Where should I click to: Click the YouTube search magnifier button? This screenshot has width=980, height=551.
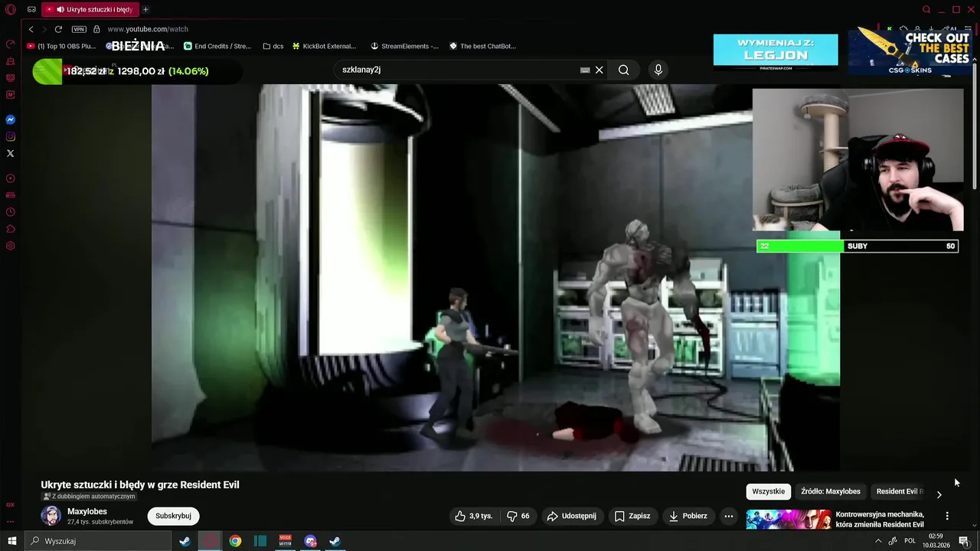pyautogui.click(x=624, y=70)
